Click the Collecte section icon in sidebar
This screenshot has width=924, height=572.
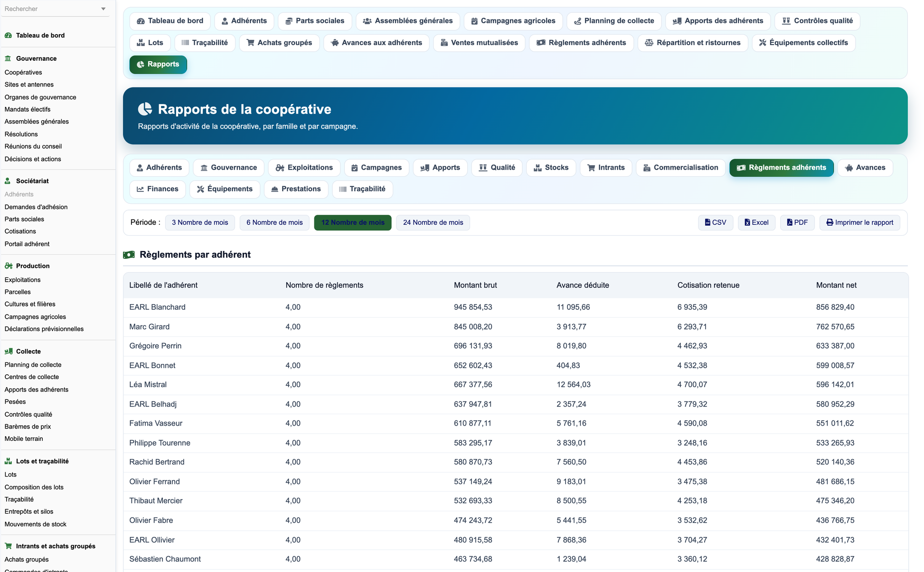(8, 352)
